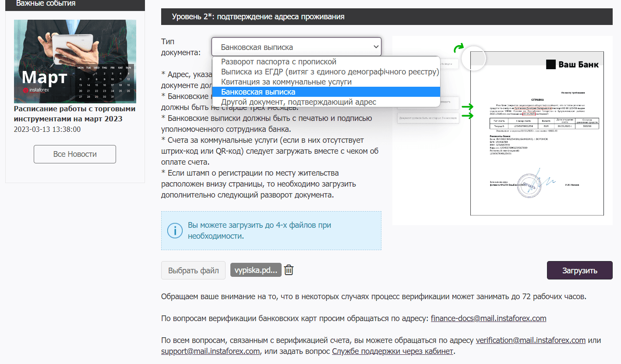Viewport: 621px width, 364px height.
Task: Follow "Службе поддержки через кабинет" link
Action: click(393, 351)
